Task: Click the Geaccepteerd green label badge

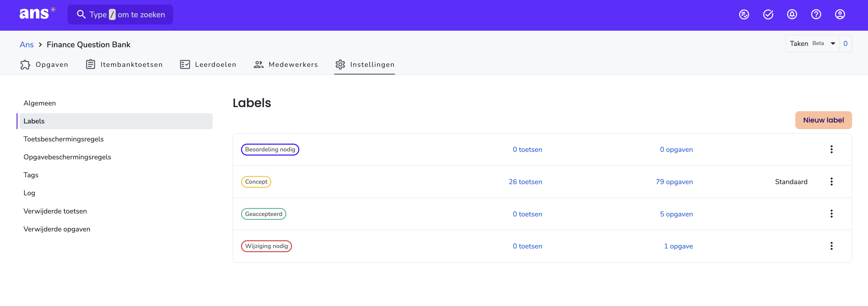Action: pos(263,214)
